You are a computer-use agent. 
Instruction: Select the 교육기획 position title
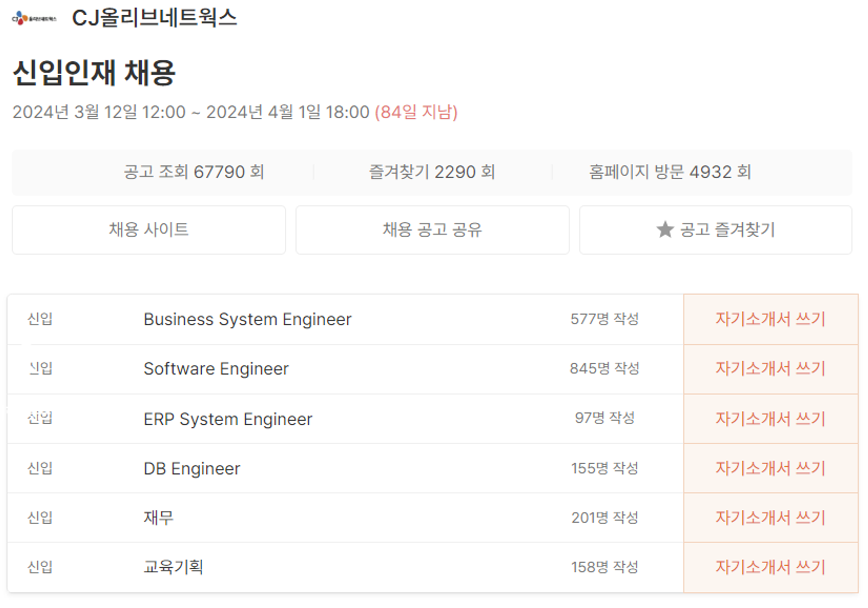click(173, 567)
